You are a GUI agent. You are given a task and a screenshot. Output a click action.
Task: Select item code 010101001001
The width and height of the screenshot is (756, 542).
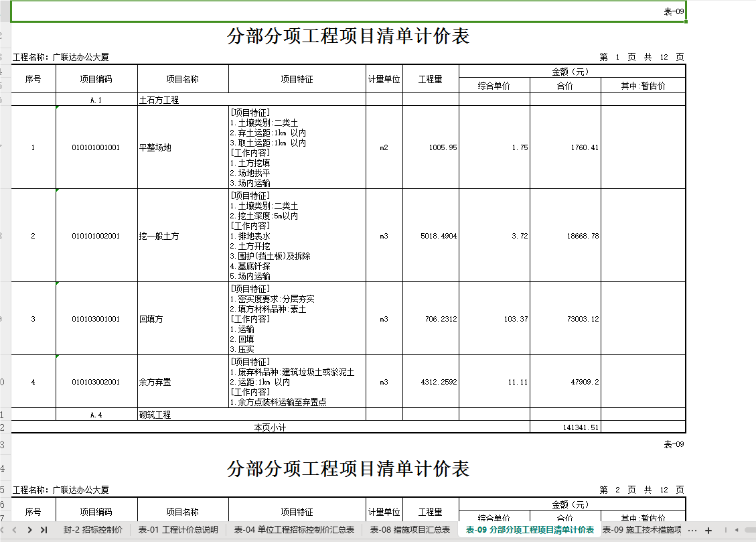(x=96, y=147)
